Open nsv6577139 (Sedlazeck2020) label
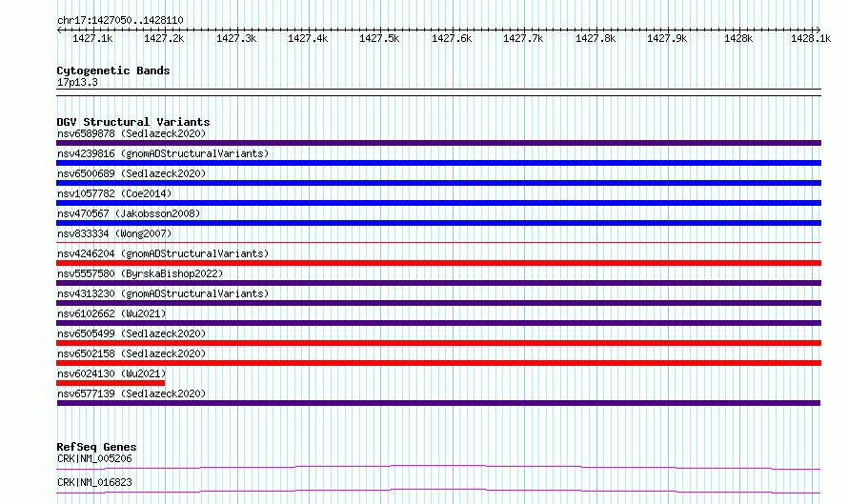848x504 pixels. [x=131, y=393]
